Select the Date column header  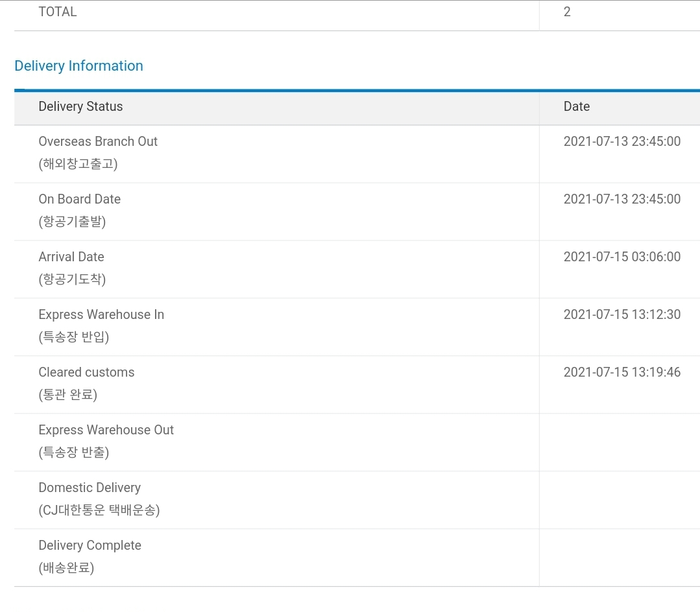tap(576, 106)
